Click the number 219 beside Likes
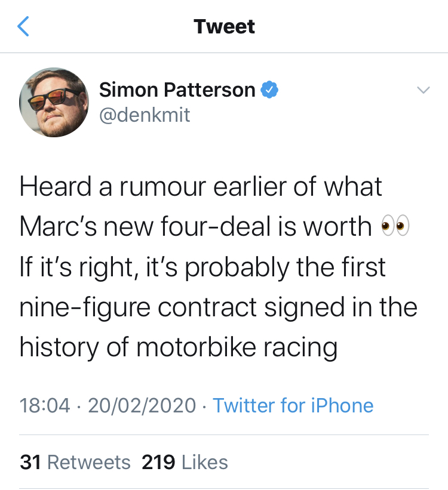The height and width of the screenshot is (490, 448). tap(158, 462)
